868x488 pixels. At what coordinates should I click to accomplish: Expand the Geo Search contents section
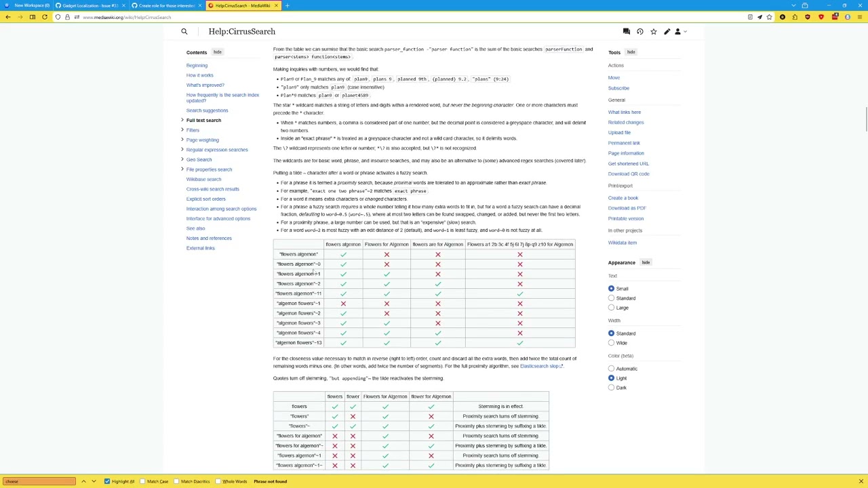tap(182, 159)
